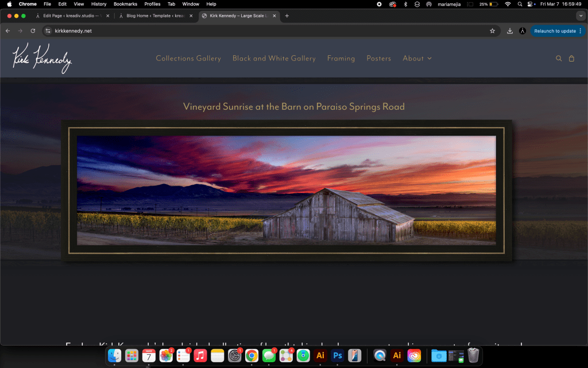Open the tab search dropdown arrow

(579, 16)
